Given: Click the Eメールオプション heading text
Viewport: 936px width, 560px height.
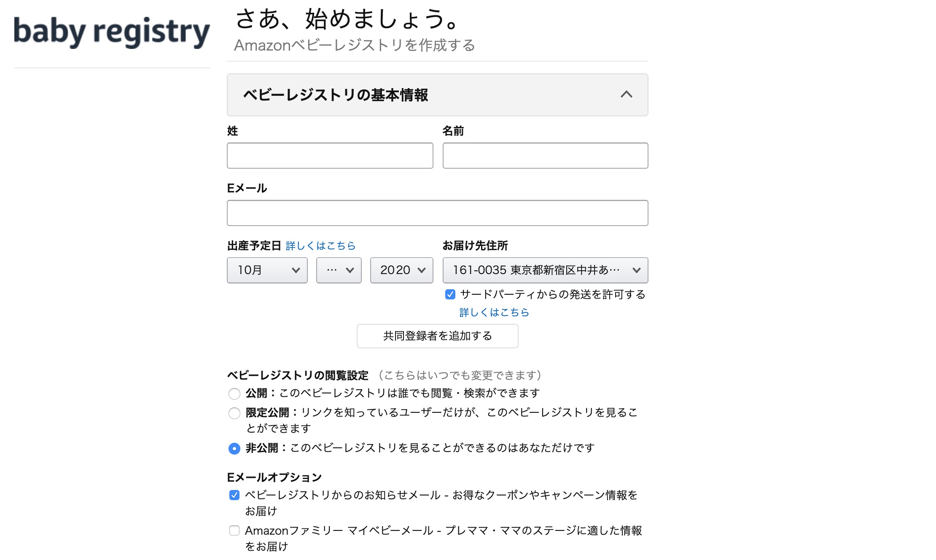Looking at the screenshot, I should click(x=274, y=477).
